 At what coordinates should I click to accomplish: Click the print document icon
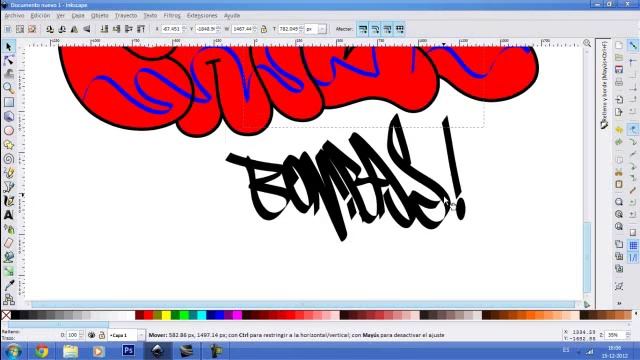pyautogui.click(x=619, y=82)
